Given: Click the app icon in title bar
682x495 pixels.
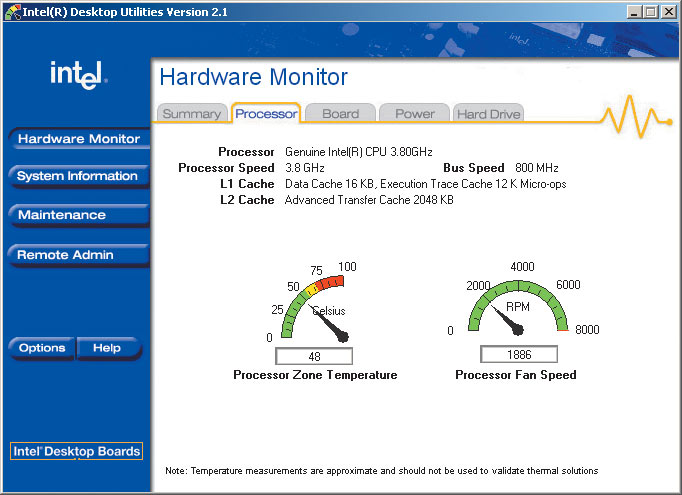Looking at the screenshot, I should [x=13, y=12].
